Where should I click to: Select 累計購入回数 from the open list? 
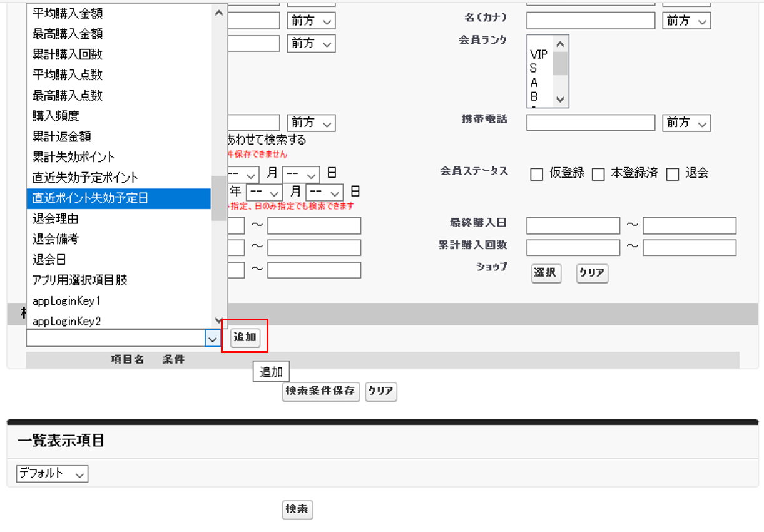[119, 54]
